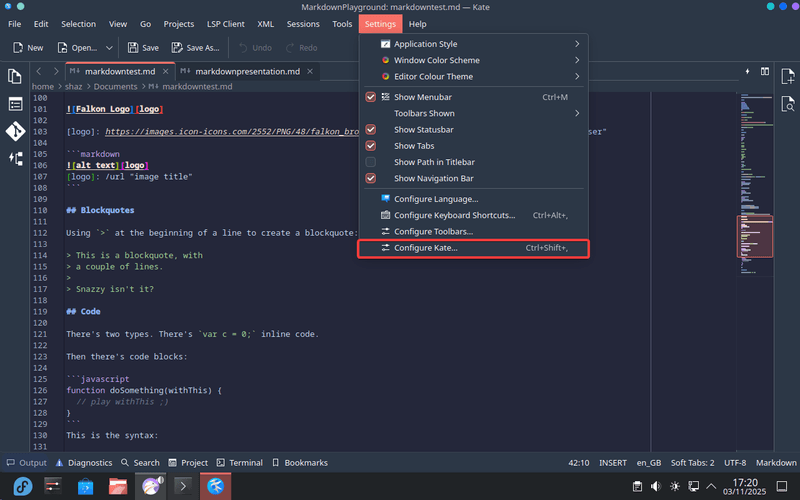Click the Redo toolbar button
Viewport: 800px width, 500px height.
pyautogui.click(x=302, y=47)
